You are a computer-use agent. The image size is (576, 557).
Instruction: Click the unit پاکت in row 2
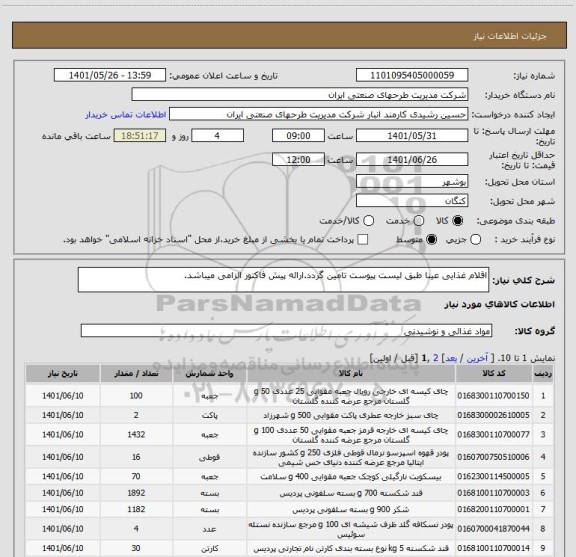[209, 415]
